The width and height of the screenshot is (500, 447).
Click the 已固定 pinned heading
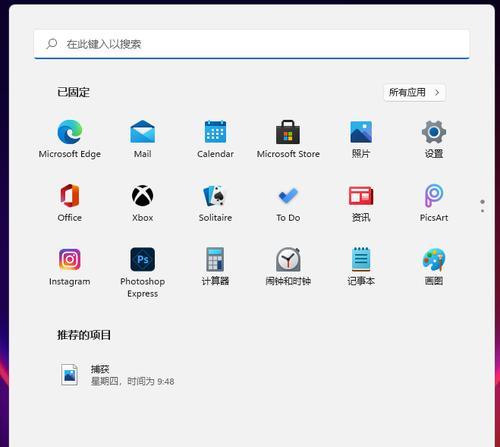(x=73, y=92)
